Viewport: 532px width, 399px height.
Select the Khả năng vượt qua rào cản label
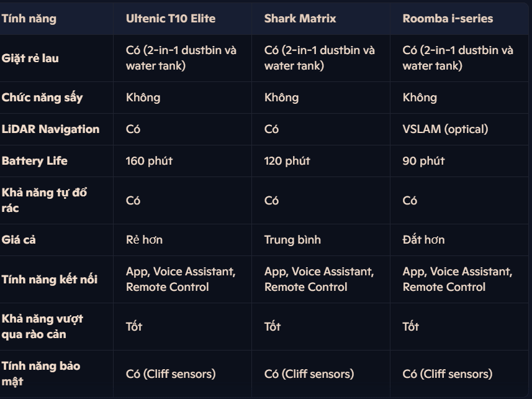coord(42,327)
